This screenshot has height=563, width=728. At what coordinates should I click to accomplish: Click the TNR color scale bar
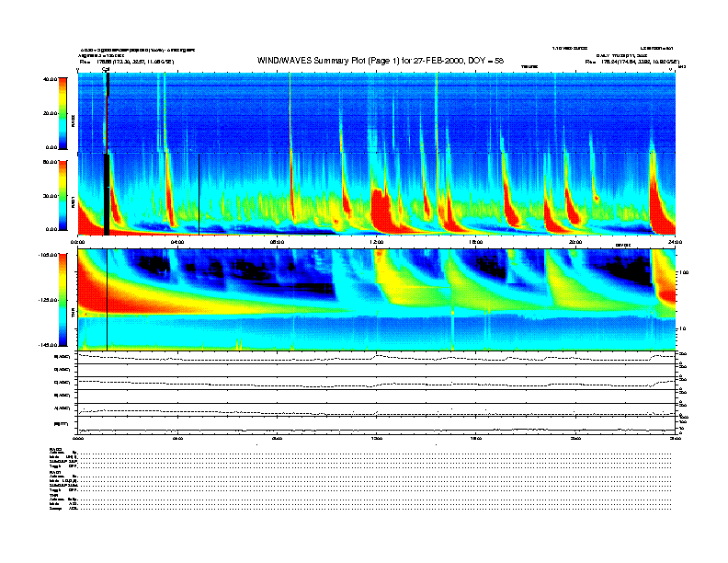pyautogui.click(x=63, y=300)
